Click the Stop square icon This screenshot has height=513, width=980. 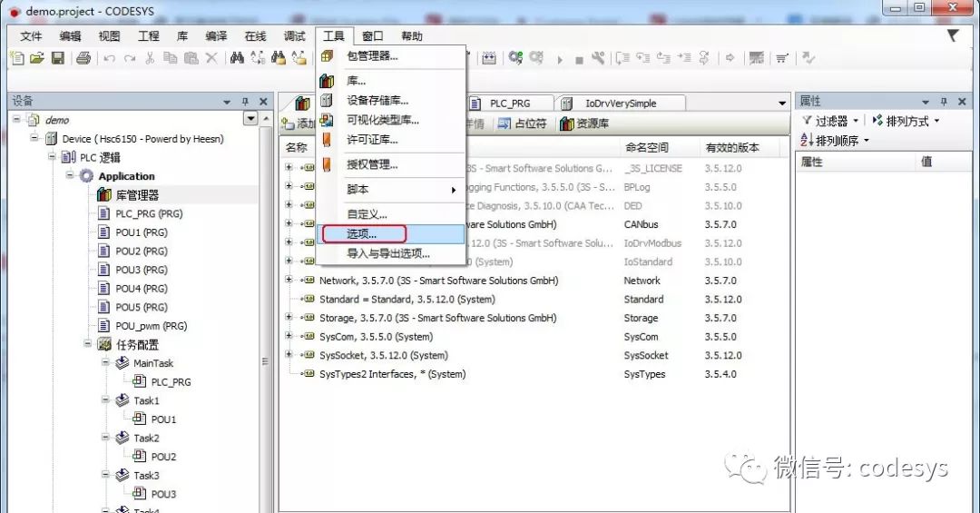579,60
